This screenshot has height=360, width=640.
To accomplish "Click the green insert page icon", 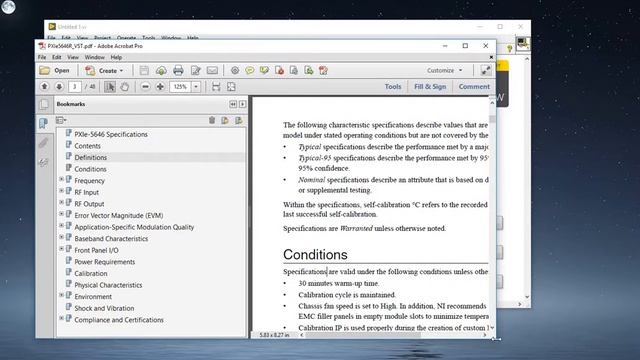I will coord(309,71).
